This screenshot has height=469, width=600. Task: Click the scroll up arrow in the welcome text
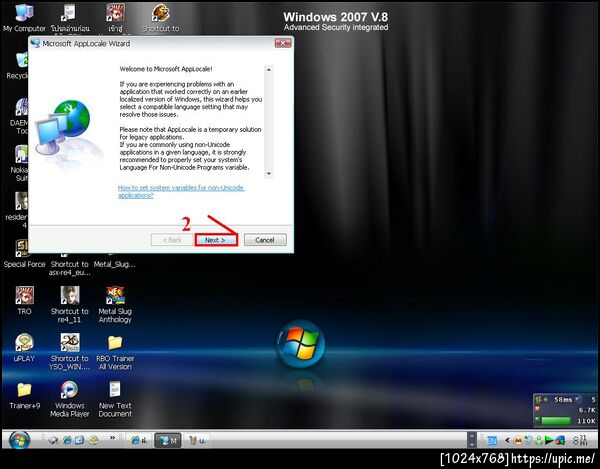(x=269, y=70)
